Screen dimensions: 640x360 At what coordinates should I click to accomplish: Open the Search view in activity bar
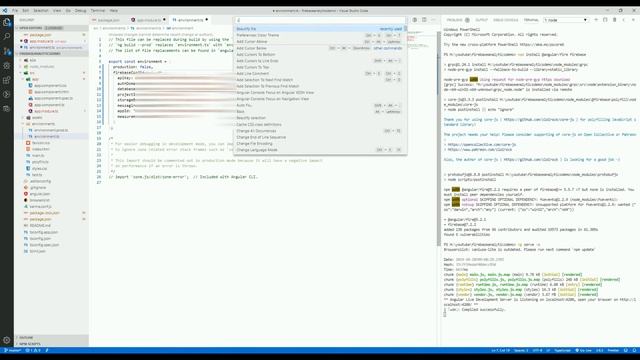pyautogui.click(x=7, y=37)
